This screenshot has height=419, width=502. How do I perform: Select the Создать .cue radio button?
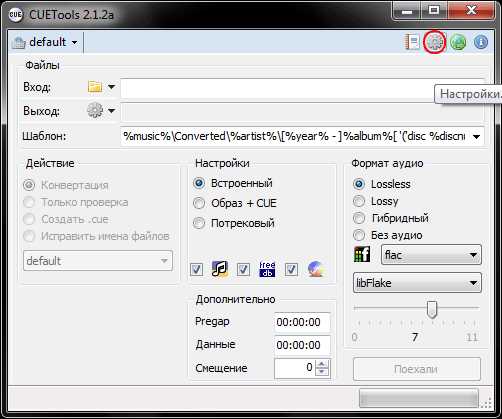pyautogui.click(x=29, y=219)
